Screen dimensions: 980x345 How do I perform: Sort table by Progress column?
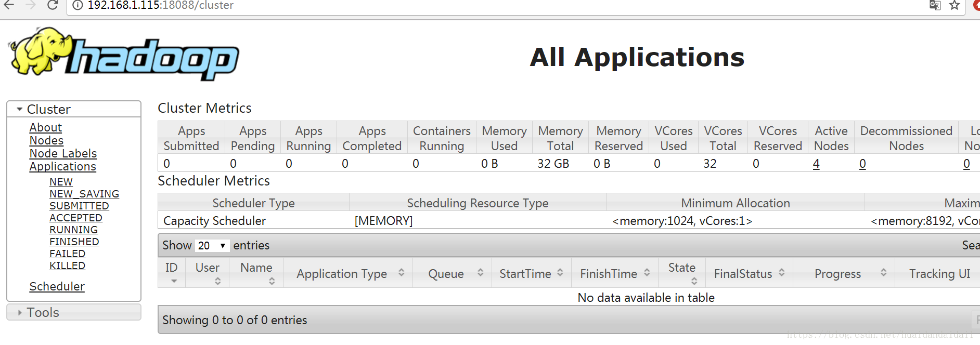pos(844,273)
